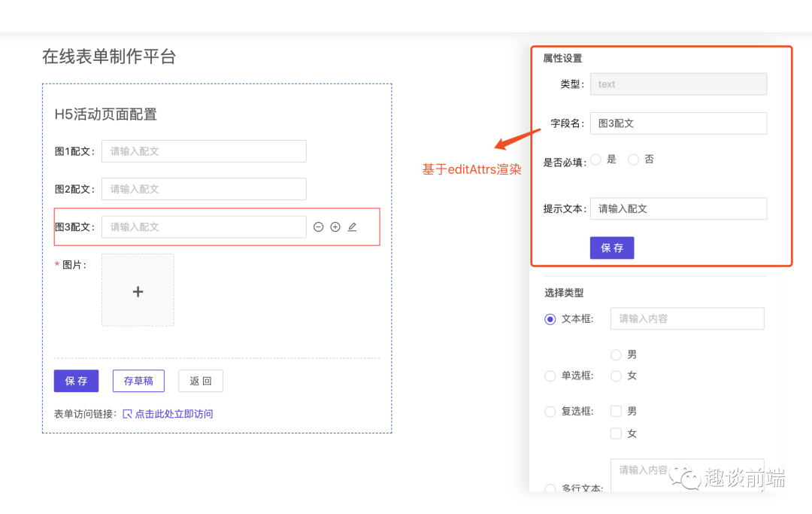Save attributes in the 属性设置 panel
Viewport: 812px width, 514px height.
pos(612,248)
